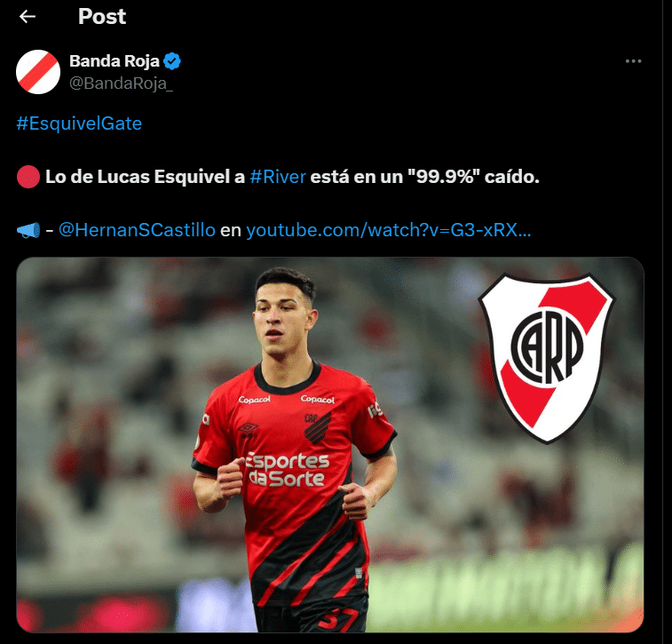Open the three-dot more options menu
This screenshot has width=672, height=644.
pyautogui.click(x=633, y=61)
